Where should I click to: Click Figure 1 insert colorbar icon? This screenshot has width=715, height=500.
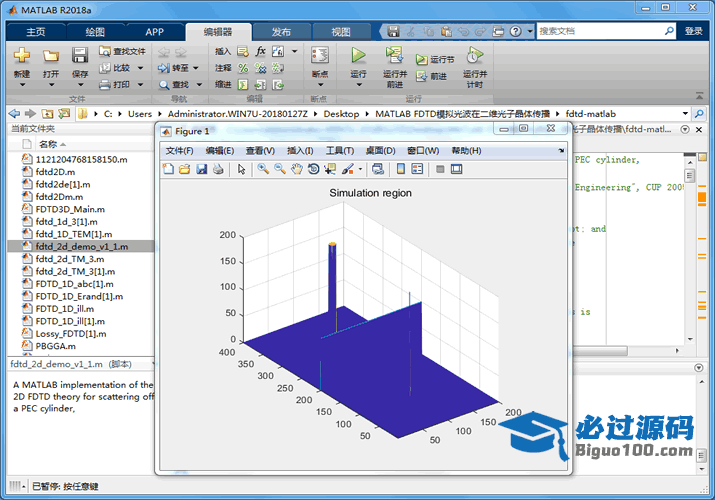coord(400,169)
